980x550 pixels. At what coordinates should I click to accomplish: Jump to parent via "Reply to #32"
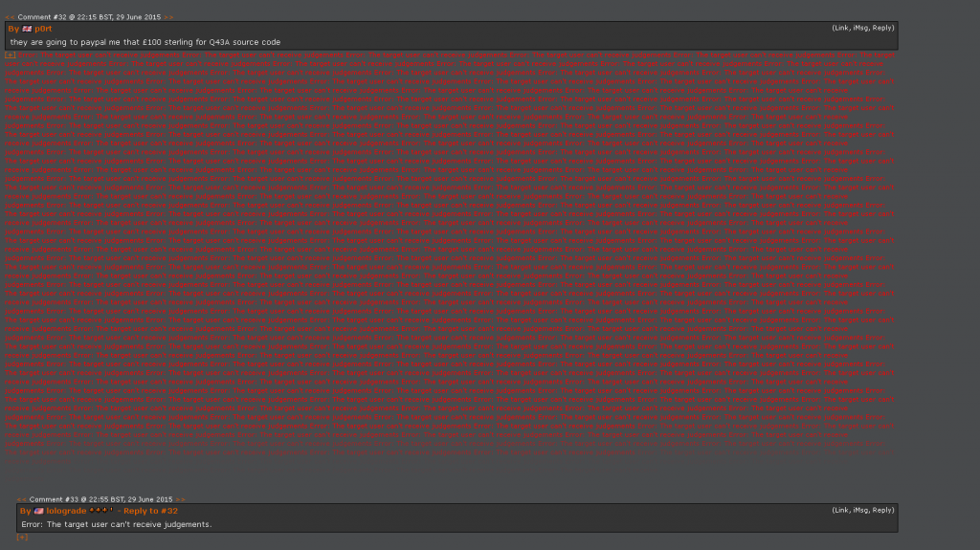tap(150, 511)
